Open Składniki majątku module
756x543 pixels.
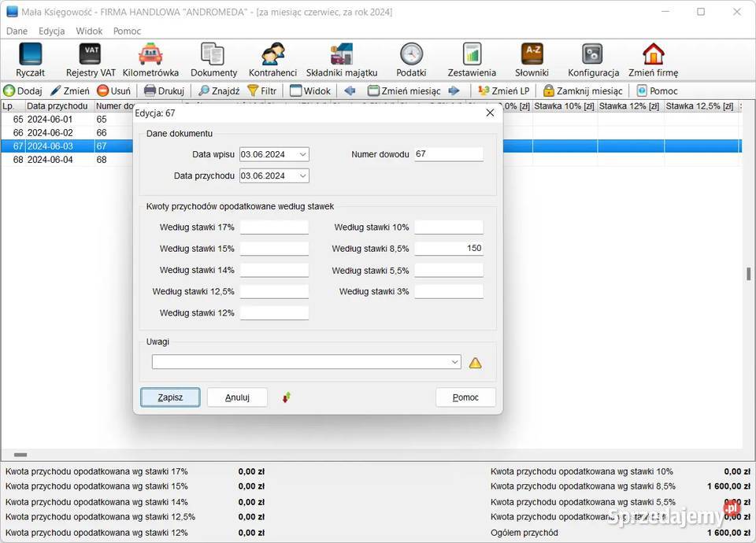(341, 60)
